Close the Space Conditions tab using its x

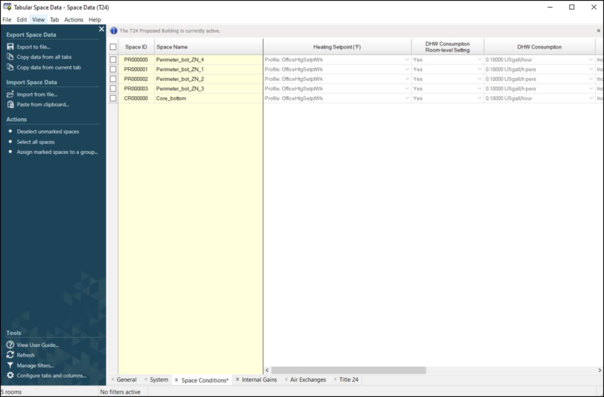[x=177, y=380]
